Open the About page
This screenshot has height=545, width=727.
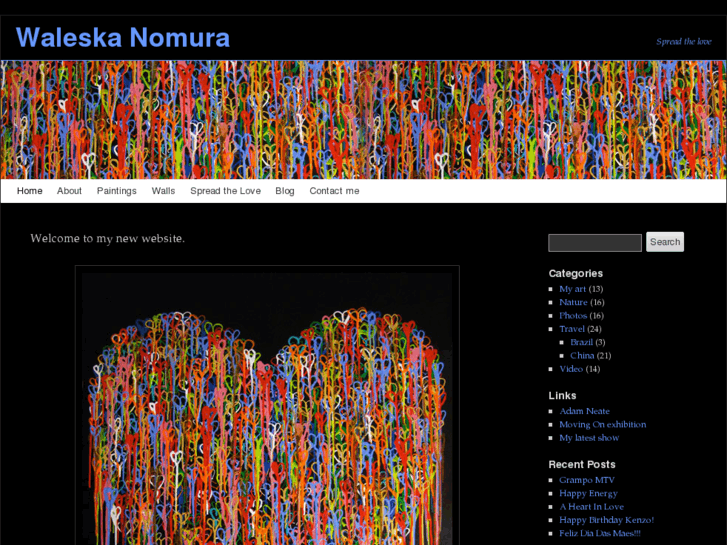[x=69, y=191]
